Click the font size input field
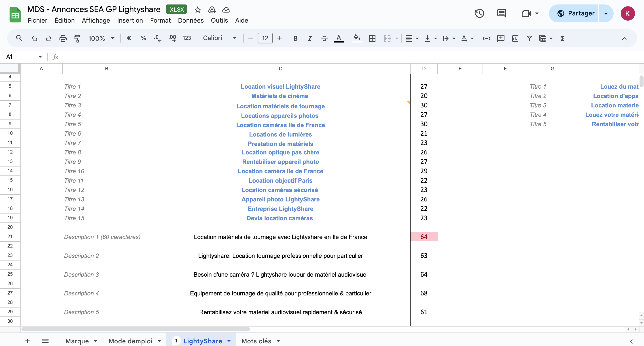 pos(265,38)
